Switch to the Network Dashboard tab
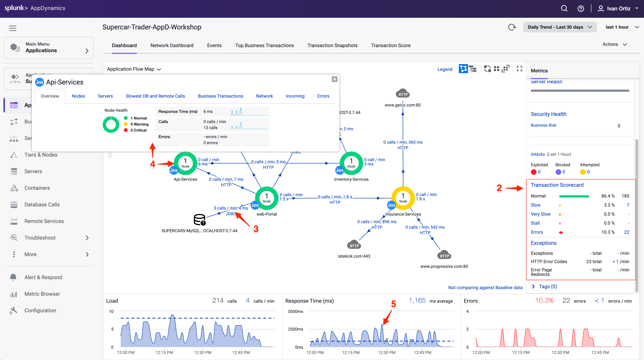 (x=172, y=45)
